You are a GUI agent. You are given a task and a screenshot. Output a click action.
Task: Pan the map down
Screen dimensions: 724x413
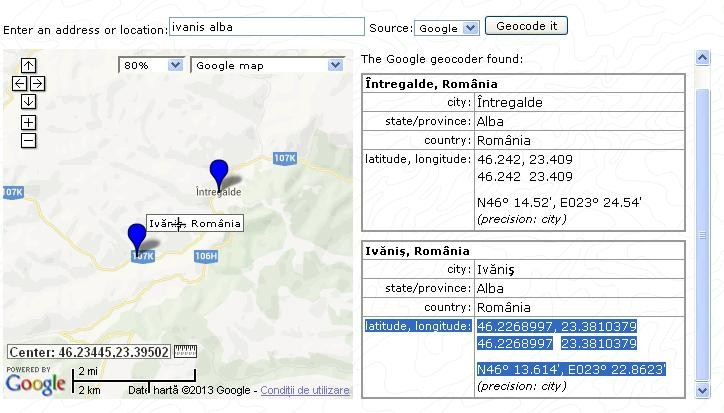click(x=28, y=102)
